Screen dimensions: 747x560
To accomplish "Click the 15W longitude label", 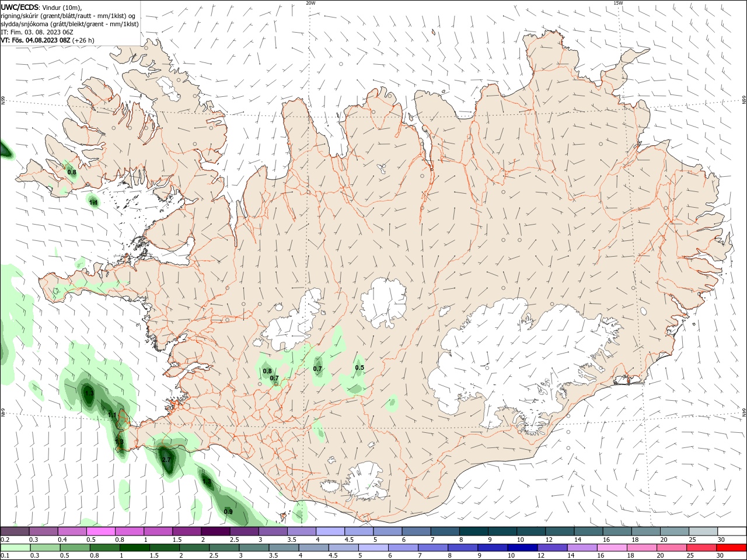I will pos(617,2).
